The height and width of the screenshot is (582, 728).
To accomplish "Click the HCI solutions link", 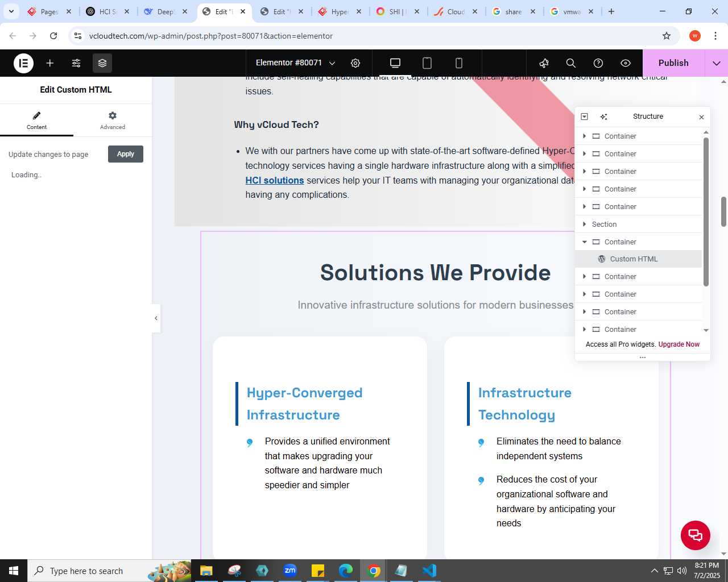I will coord(275,180).
